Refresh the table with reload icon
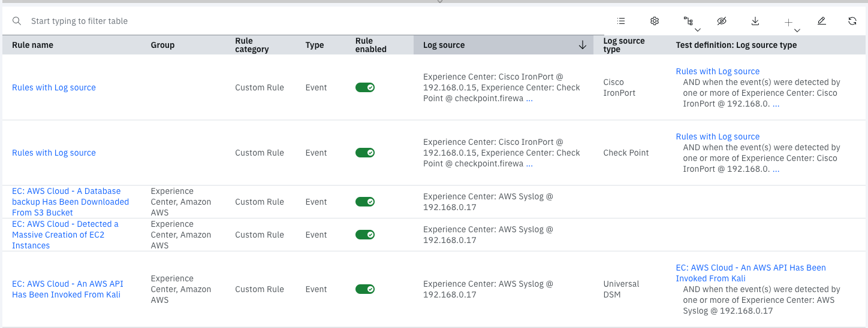 (852, 21)
